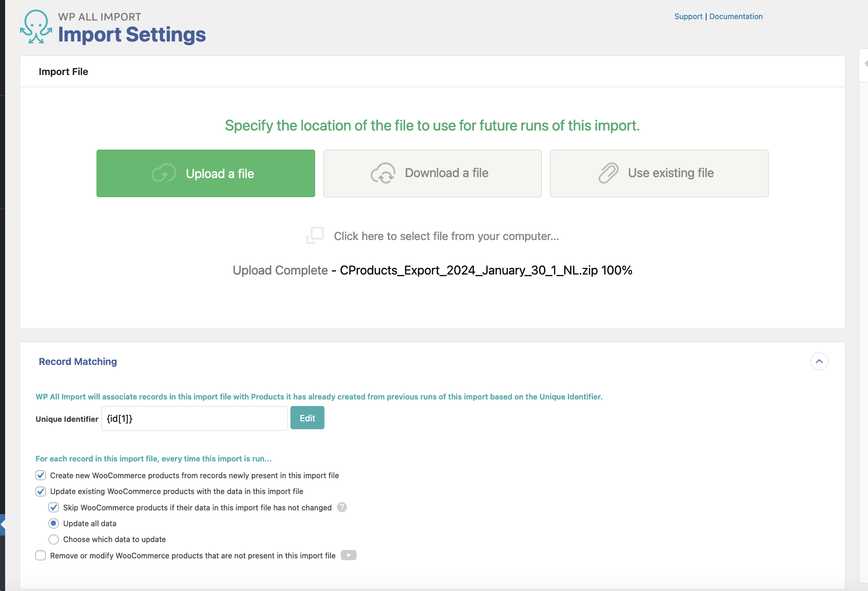This screenshot has height=591, width=868.
Task: Collapse the Record Matching section
Action: pos(819,362)
